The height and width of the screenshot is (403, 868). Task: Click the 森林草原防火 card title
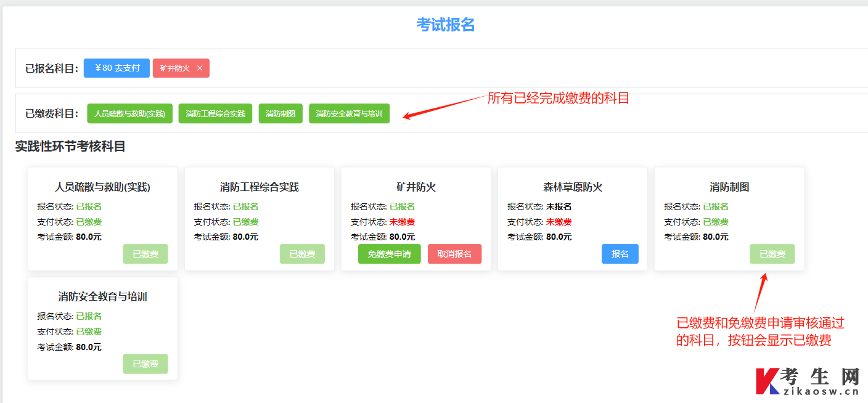[x=573, y=187]
